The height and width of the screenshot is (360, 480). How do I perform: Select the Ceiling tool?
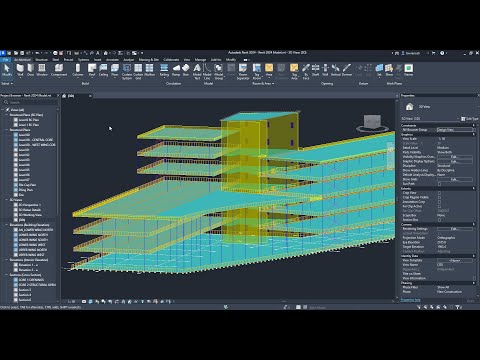pyautogui.click(x=103, y=70)
